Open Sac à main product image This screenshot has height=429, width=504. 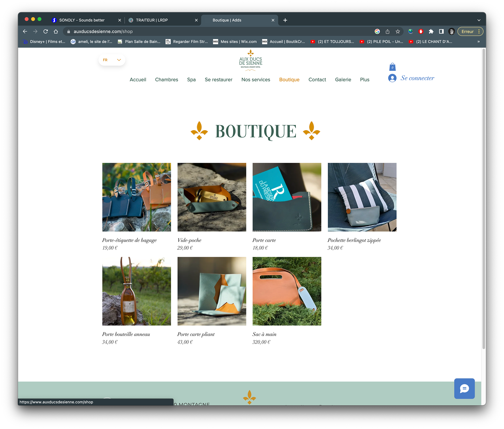[287, 291]
